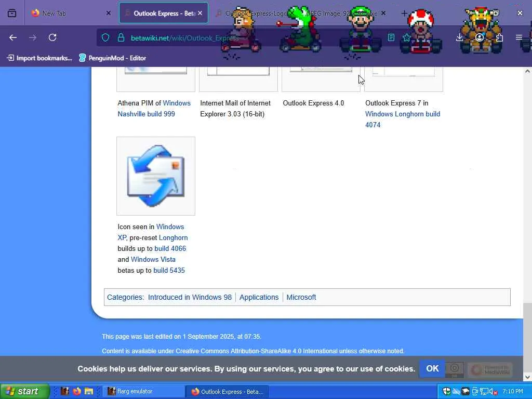Close the New Tab tab
Viewport: 532px width, 399px height.
[x=108, y=13]
